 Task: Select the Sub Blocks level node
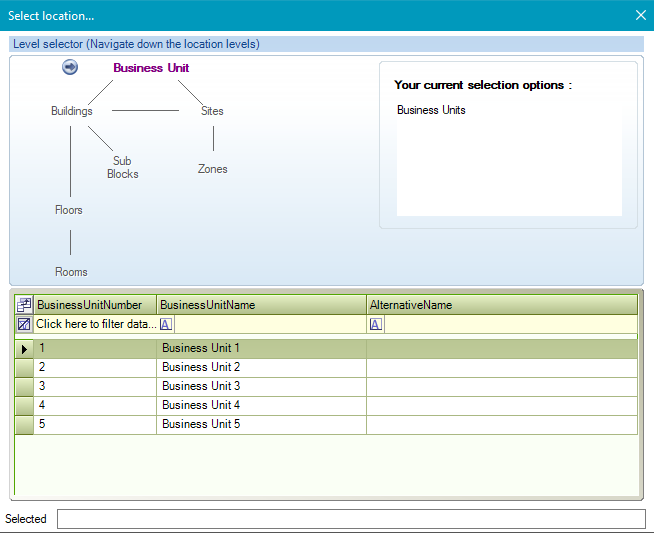tap(123, 167)
